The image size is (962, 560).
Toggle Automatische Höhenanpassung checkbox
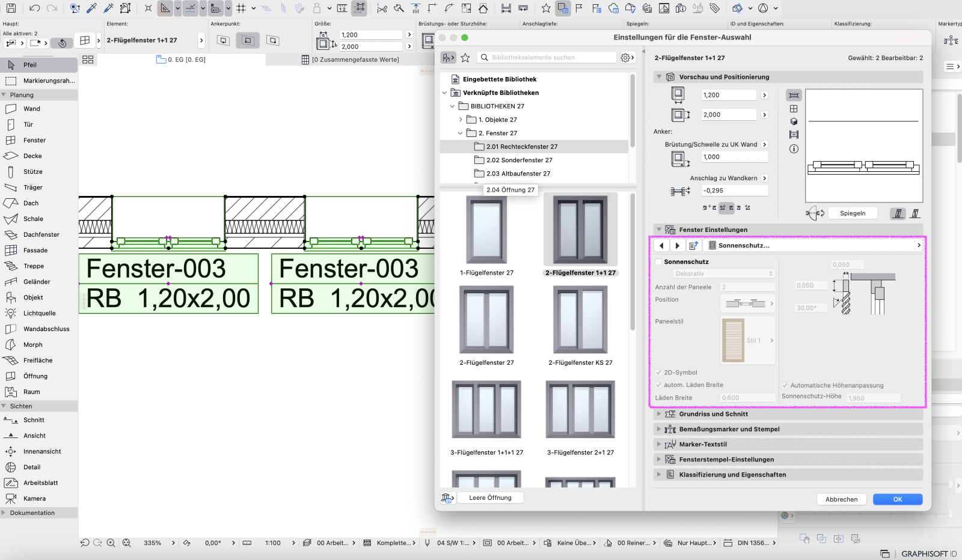(x=785, y=386)
